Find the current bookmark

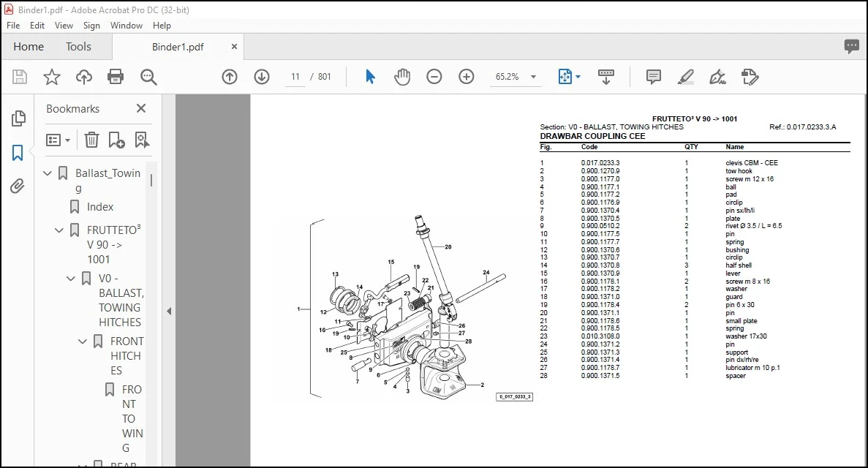(142, 140)
